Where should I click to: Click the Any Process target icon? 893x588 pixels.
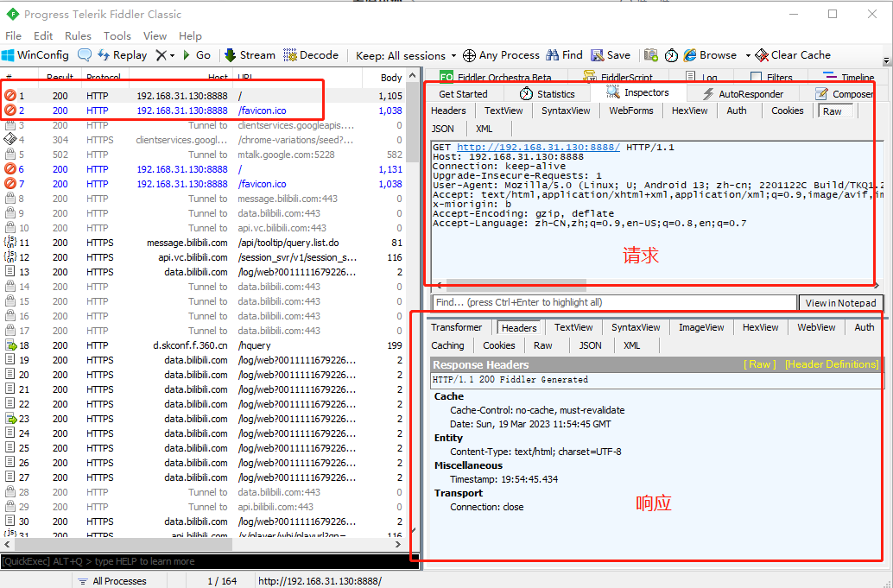pos(469,55)
